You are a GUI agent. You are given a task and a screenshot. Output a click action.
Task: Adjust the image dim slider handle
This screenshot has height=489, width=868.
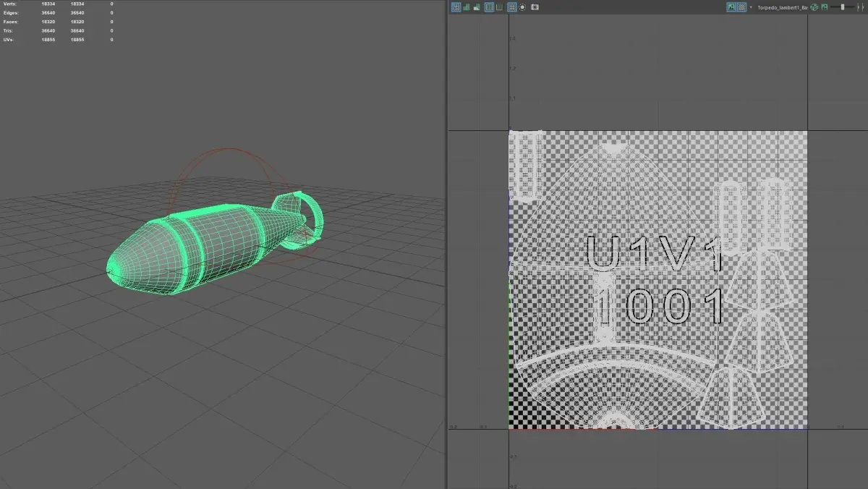click(x=843, y=7)
